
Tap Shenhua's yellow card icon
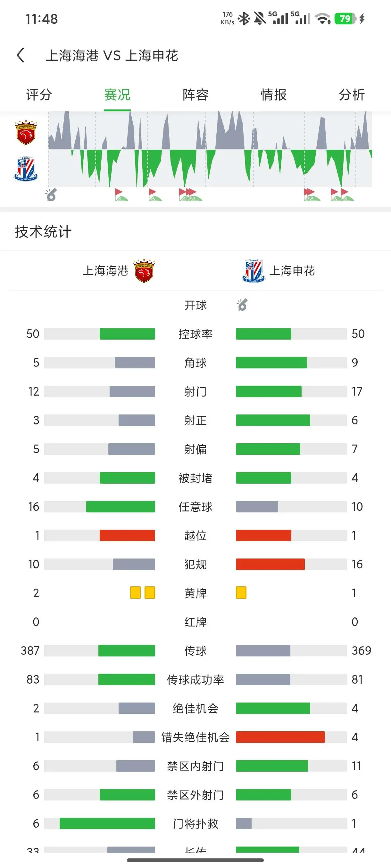[x=241, y=593]
